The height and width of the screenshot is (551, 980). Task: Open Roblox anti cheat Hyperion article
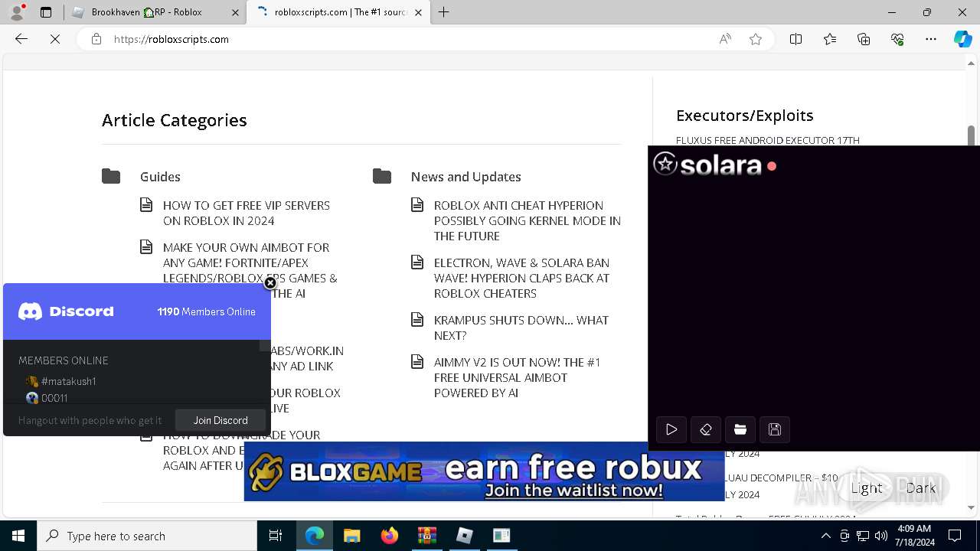click(x=528, y=220)
